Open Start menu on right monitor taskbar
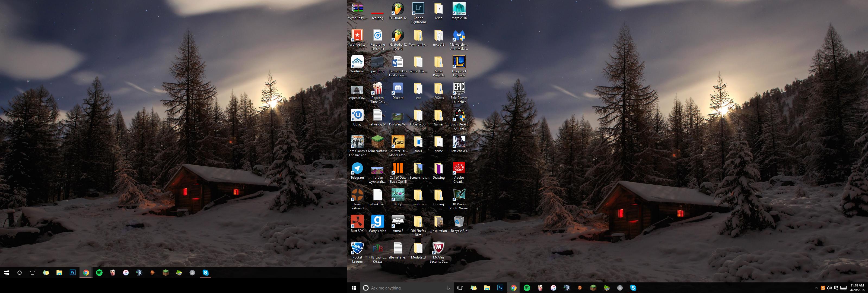Viewport: 868px width, 293px height. (x=354, y=288)
